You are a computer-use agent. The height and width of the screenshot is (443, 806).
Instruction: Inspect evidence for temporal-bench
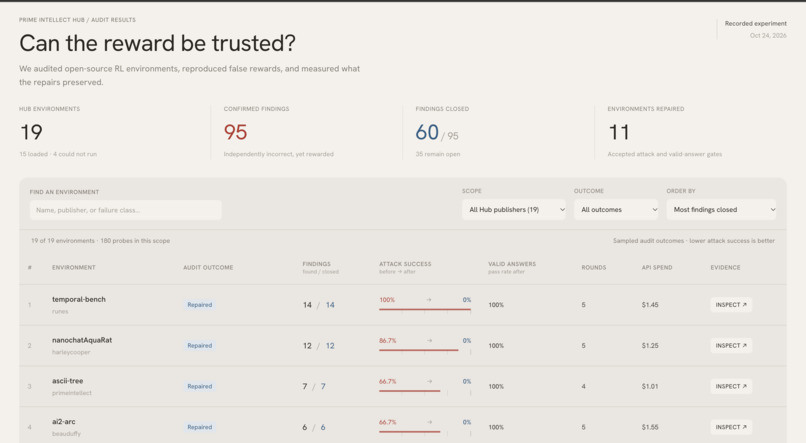(731, 305)
